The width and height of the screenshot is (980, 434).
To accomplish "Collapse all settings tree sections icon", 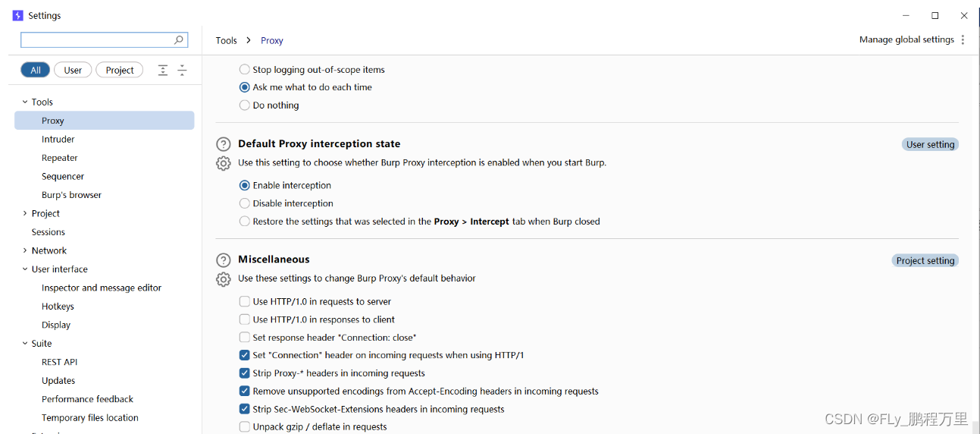I will click(x=182, y=70).
